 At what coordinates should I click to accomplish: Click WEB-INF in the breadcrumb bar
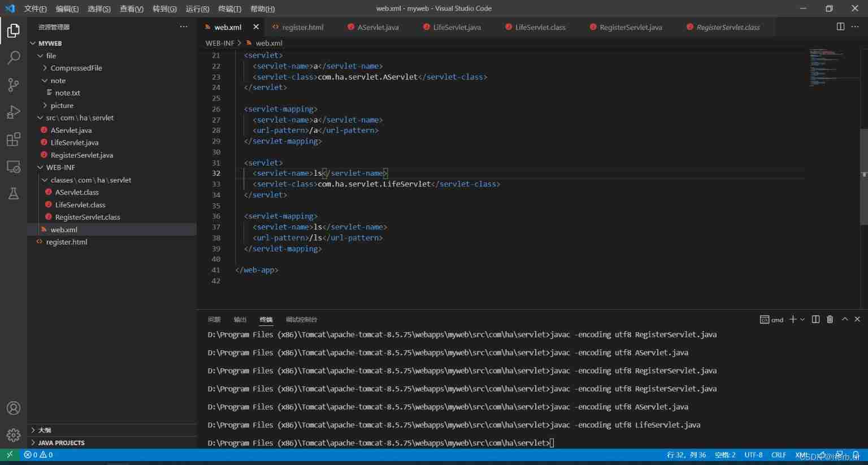point(220,43)
